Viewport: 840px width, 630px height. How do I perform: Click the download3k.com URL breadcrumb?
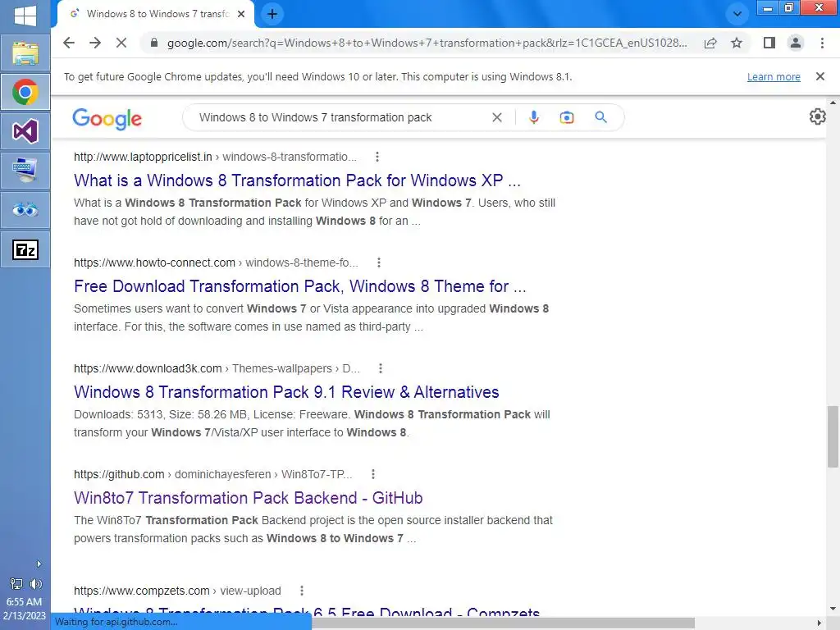(217, 368)
